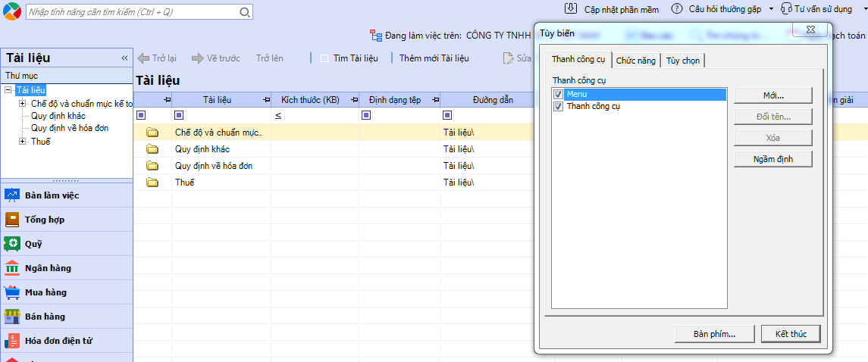The image size is (868, 362).
Task: Select the Ngân hàng bank icon
Action: (x=11, y=268)
